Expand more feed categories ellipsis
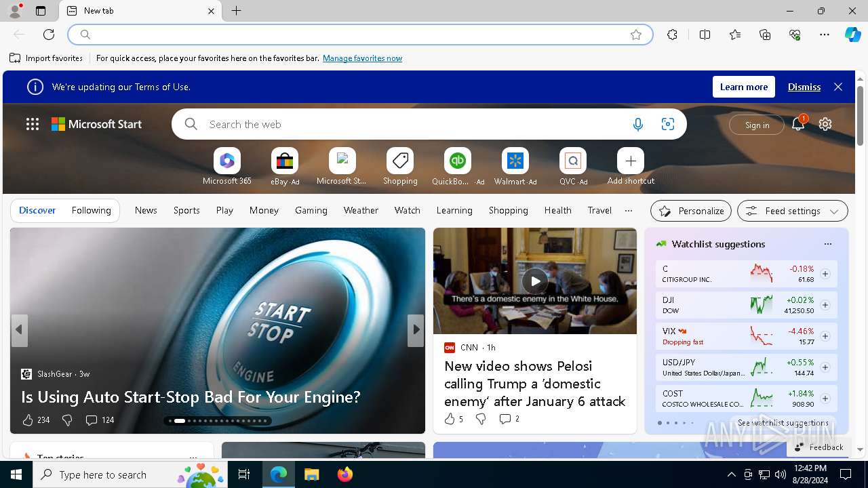 [628, 211]
